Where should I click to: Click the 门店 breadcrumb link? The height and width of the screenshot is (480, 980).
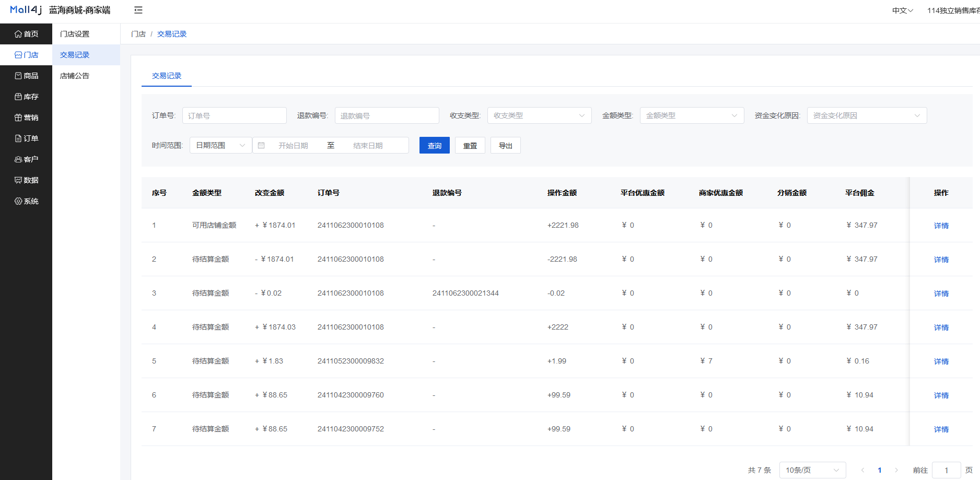pyautogui.click(x=138, y=34)
